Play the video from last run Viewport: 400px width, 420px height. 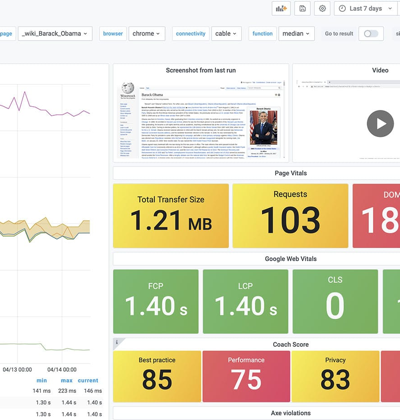380,123
